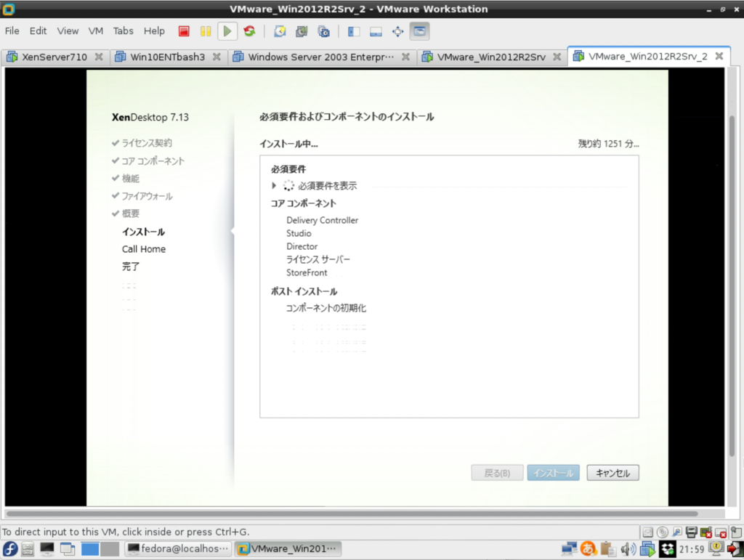Viewport: 744px width, 560px height.
Task: Click the disconnected sound card status icon
Action: 706,532
